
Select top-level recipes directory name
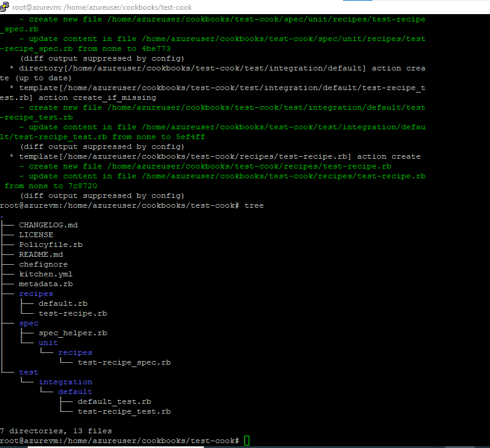coord(36,294)
